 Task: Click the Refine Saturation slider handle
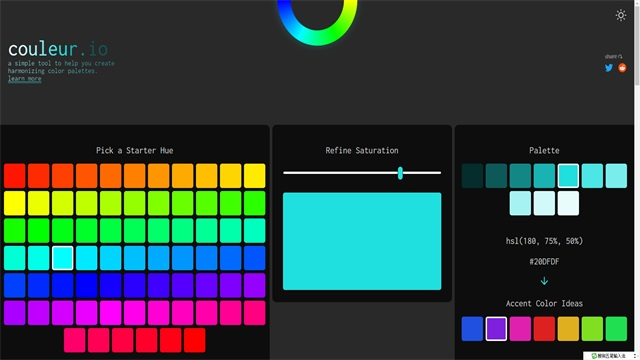pyautogui.click(x=400, y=173)
